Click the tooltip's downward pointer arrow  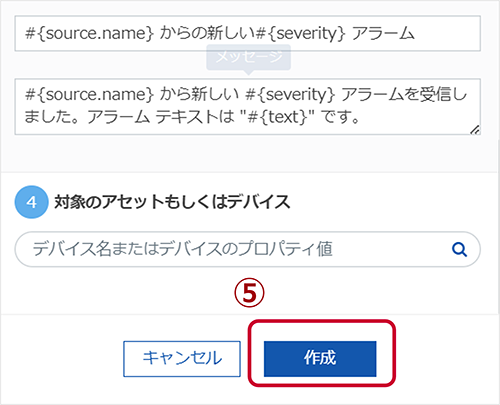(x=248, y=73)
